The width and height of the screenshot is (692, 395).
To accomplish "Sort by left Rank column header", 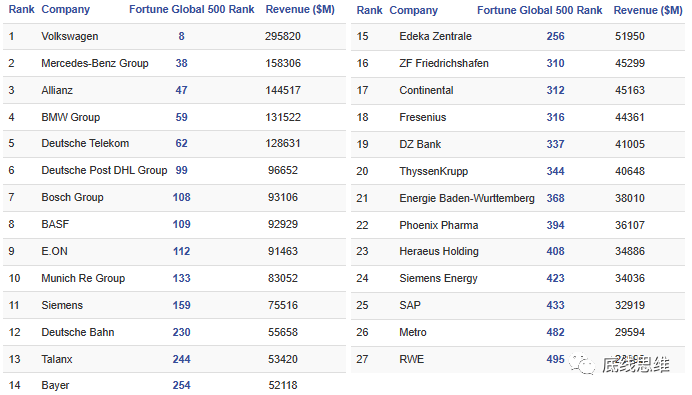I will [21, 9].
